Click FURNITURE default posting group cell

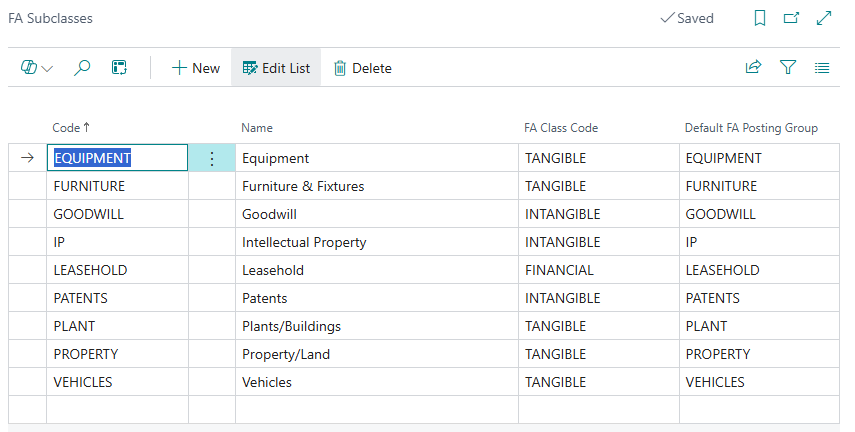click(759, 186)
